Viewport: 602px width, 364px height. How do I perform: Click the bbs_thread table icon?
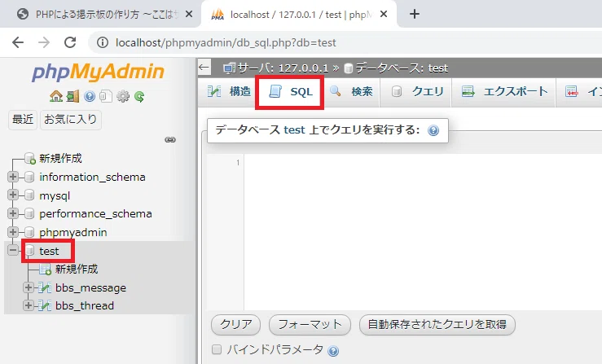click(x=45, y=305)
